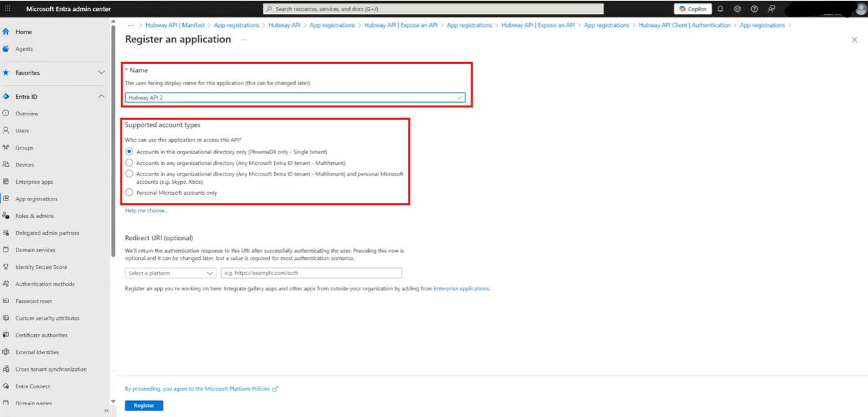Open the feedback icon in header
The width and height of the screenshot is (868, 417).
[x=771, y=9]
